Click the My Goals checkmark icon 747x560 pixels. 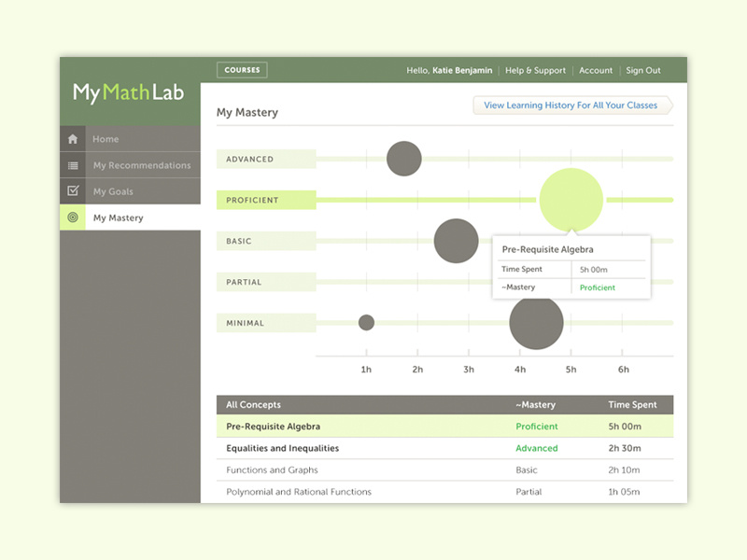click(x=73, y=190)
